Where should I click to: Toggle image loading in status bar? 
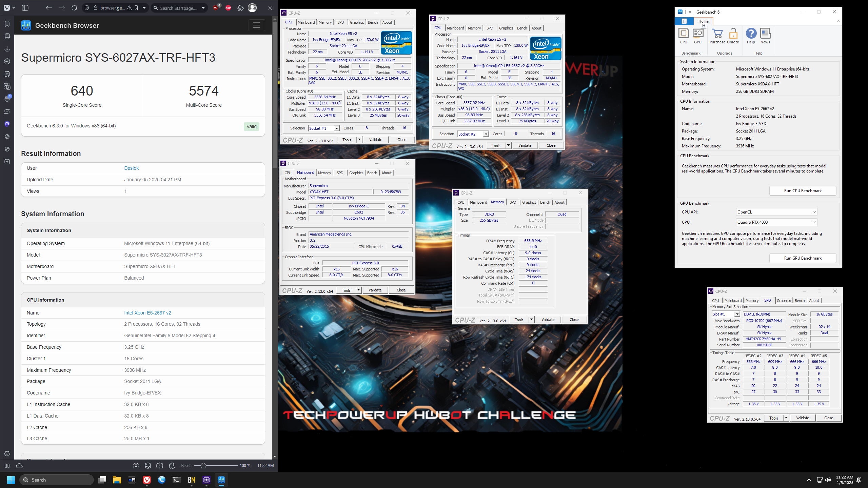(x=148, y=466)
